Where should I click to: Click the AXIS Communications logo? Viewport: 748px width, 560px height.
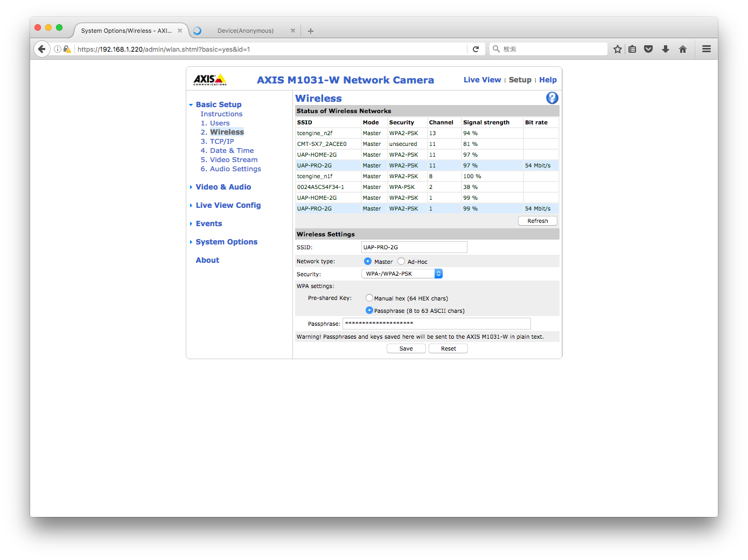210,80
